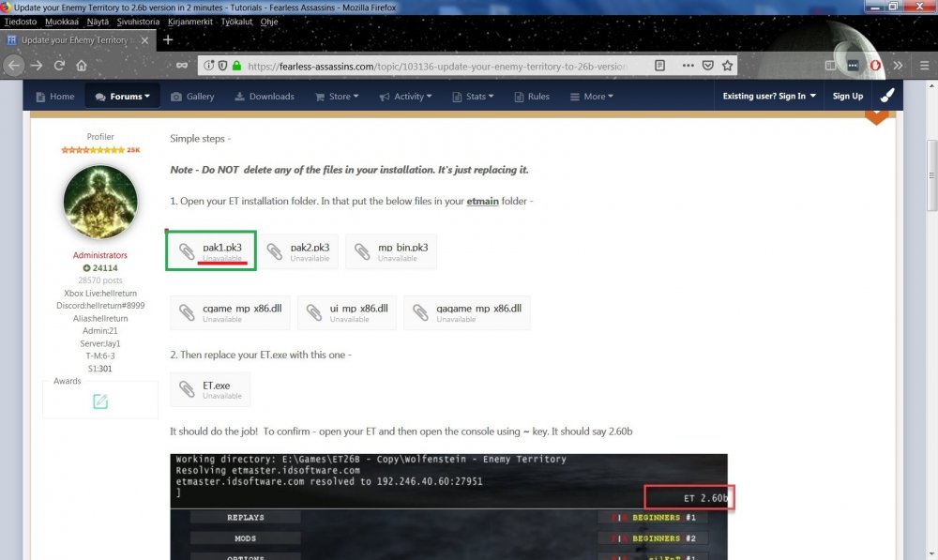Open the Kirjanmerkit menu
Image resolution: width=938 pixels, height=560 pixels.
190,22
